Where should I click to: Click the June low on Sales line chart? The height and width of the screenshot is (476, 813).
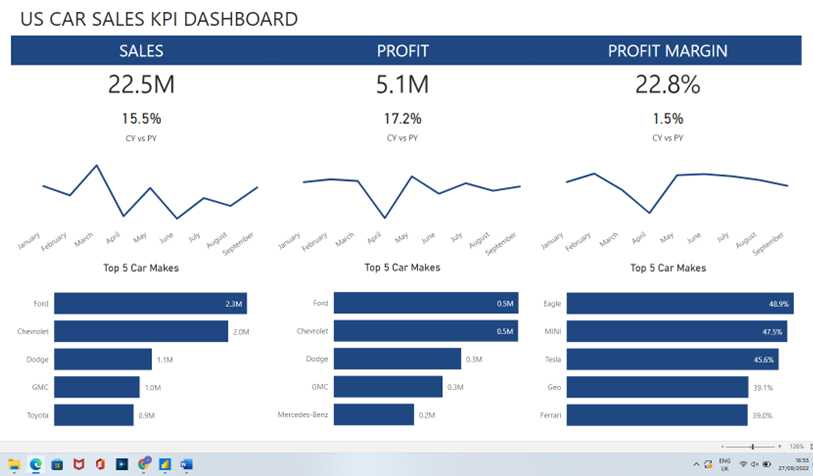pos(177,218)
